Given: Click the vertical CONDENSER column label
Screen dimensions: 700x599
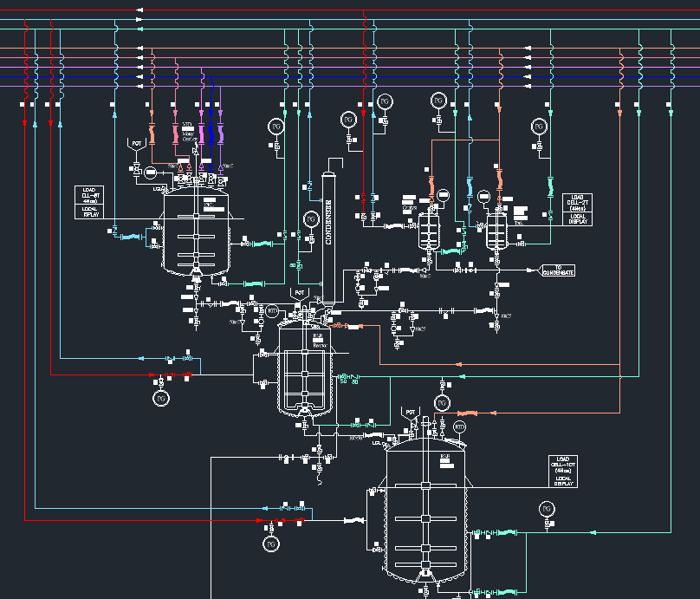Looking at the screenshot, I should coord(329,222).
